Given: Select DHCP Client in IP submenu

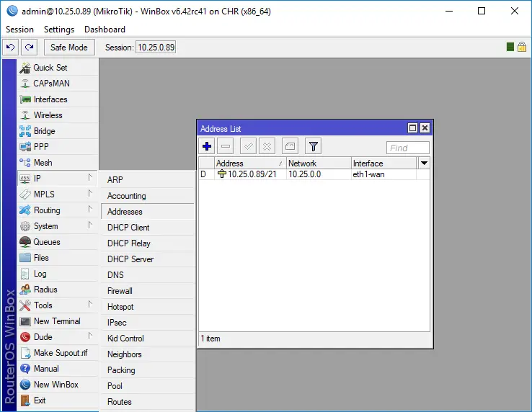Looking at the screenshot, I should click(x=148, y=228).
